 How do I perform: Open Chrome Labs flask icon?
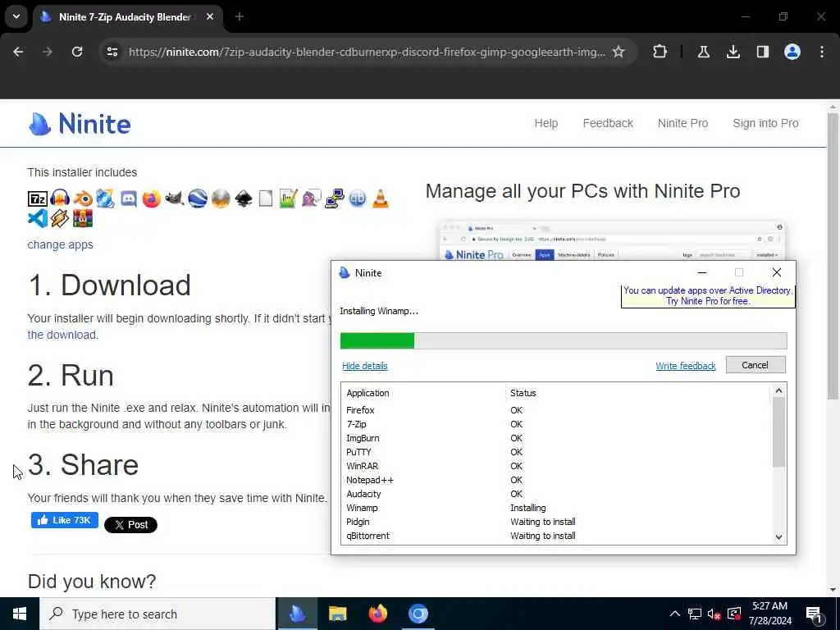(703, 52)
